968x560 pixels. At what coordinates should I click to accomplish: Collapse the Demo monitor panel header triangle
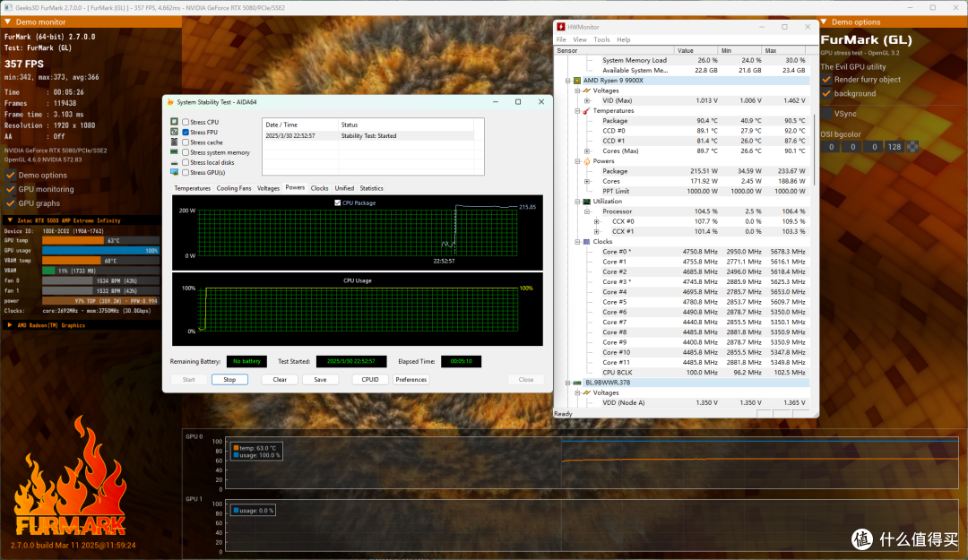click(x=8, y=22)
